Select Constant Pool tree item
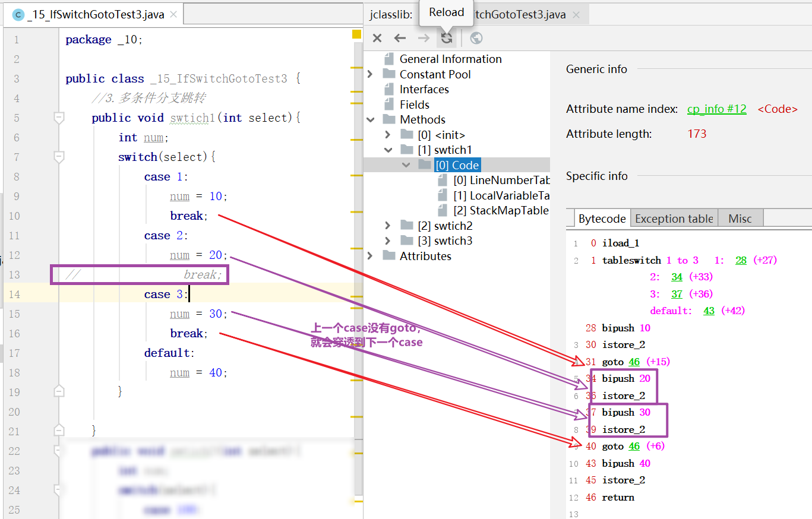The height and width of the screenshot is (519, 812). tap(435, 74)
